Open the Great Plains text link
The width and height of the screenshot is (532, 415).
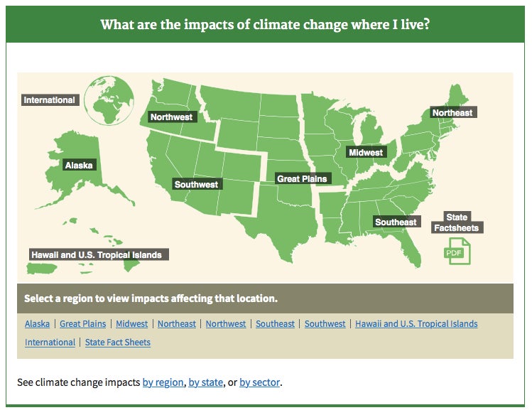pyautogui.click(x=83, y=324)
